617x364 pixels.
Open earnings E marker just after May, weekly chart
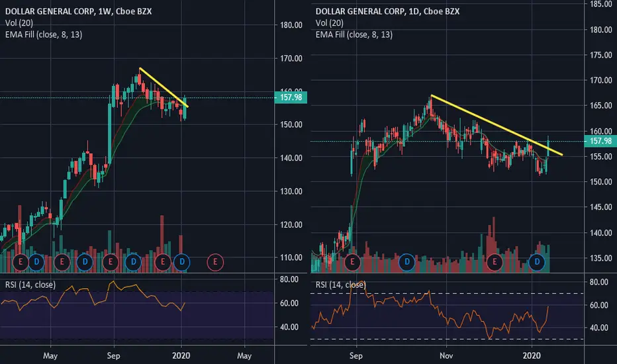point(62,262)
